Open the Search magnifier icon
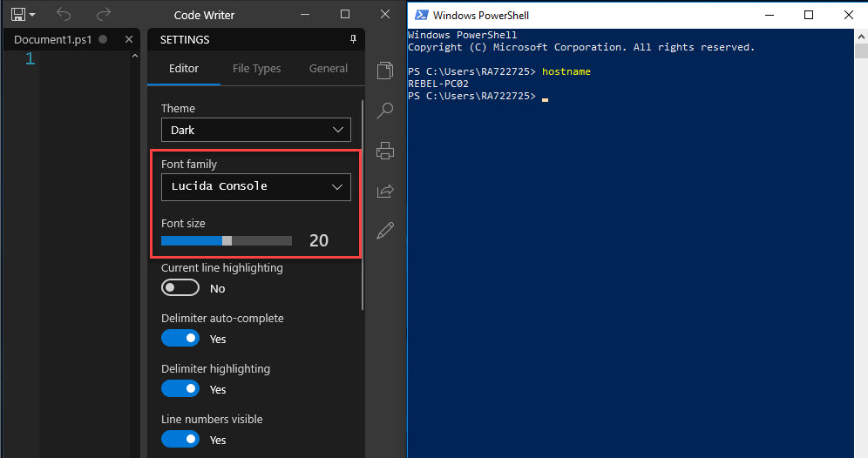Image resolution: width=868 pixels, height=458 pixels. [x=385, y=110]
